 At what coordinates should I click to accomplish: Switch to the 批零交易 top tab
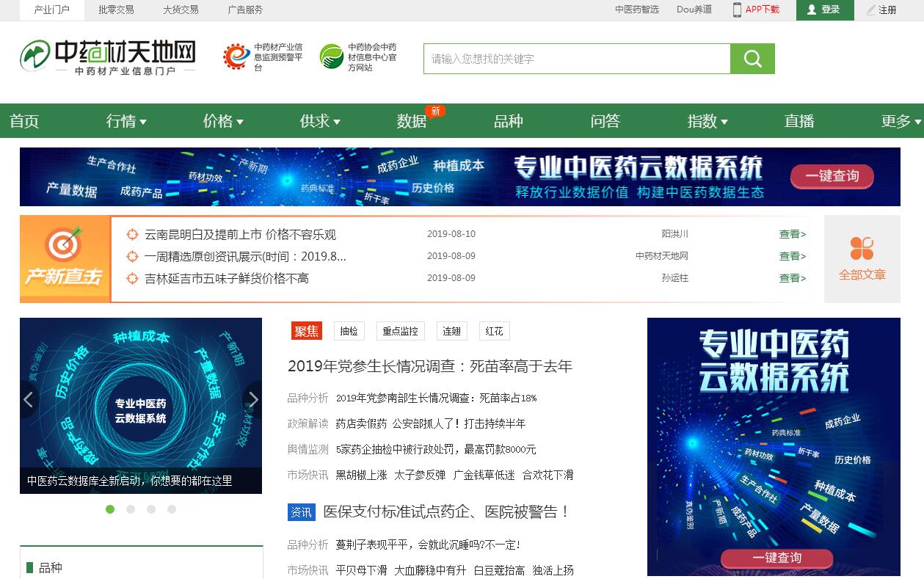point(116,10)
